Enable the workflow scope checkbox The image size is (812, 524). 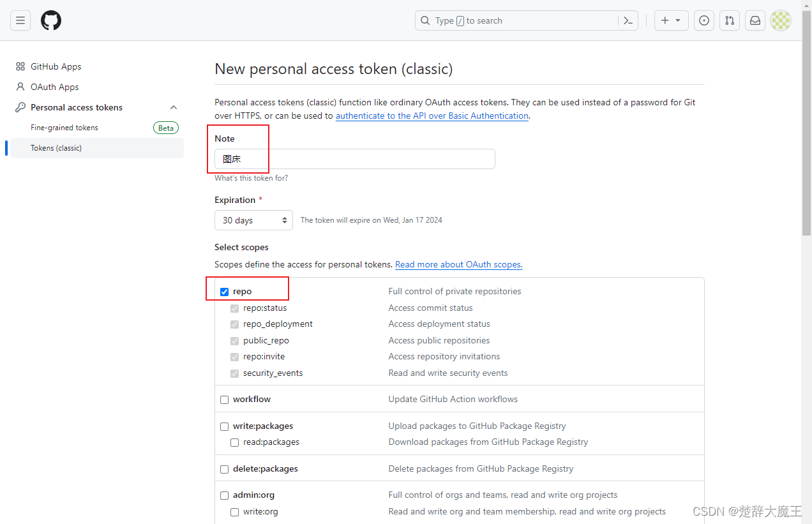click(224, 400)
